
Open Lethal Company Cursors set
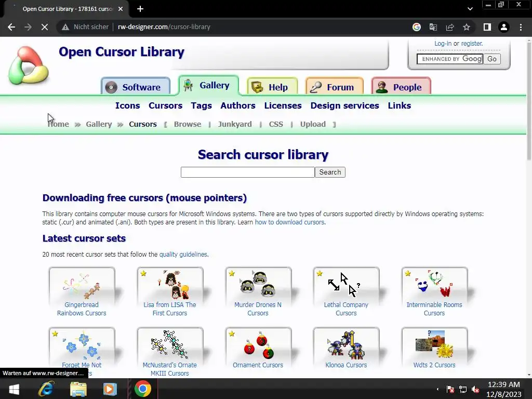pos(346,292)
